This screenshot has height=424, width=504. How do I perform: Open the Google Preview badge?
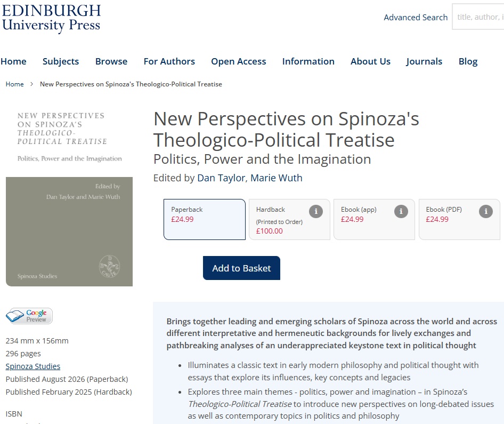[x=29, y=316]
